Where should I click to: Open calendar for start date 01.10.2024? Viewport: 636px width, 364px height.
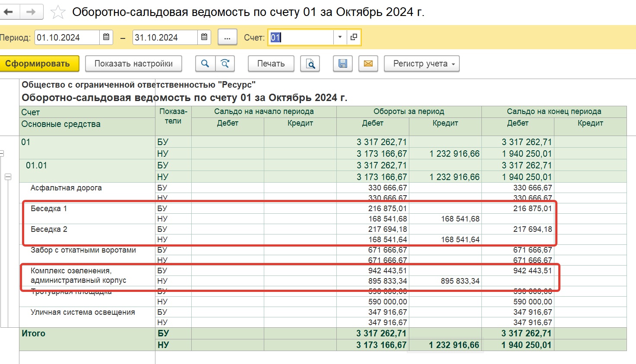106,37
